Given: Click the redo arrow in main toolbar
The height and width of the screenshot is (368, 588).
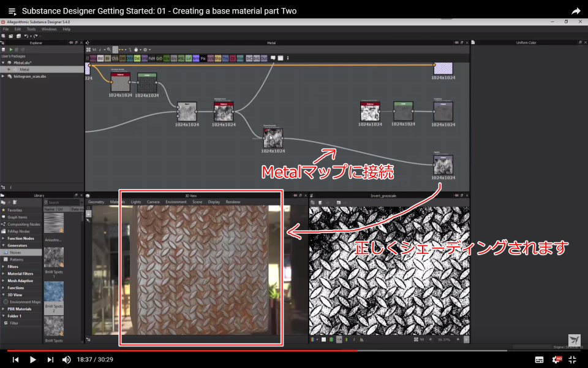Looking at the screenshot, I should 36,36.
